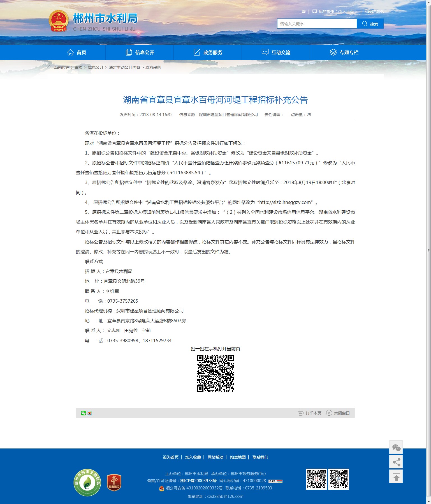Click the printer icon for 打印本页
The image size is (431, 504).
[300, 413]
